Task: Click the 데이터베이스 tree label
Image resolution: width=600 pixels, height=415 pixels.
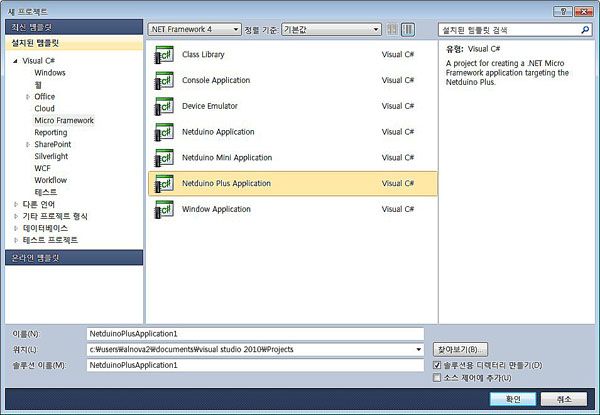Action: pos(45,228)
